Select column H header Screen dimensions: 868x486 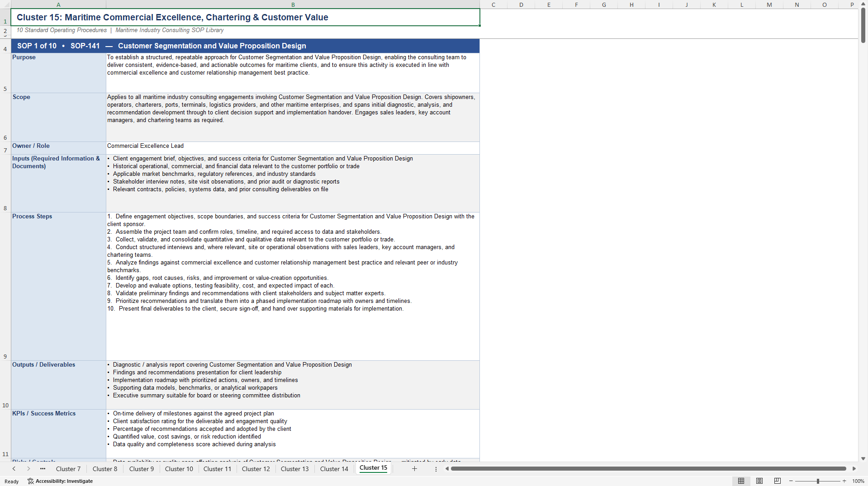pos(631,5)
